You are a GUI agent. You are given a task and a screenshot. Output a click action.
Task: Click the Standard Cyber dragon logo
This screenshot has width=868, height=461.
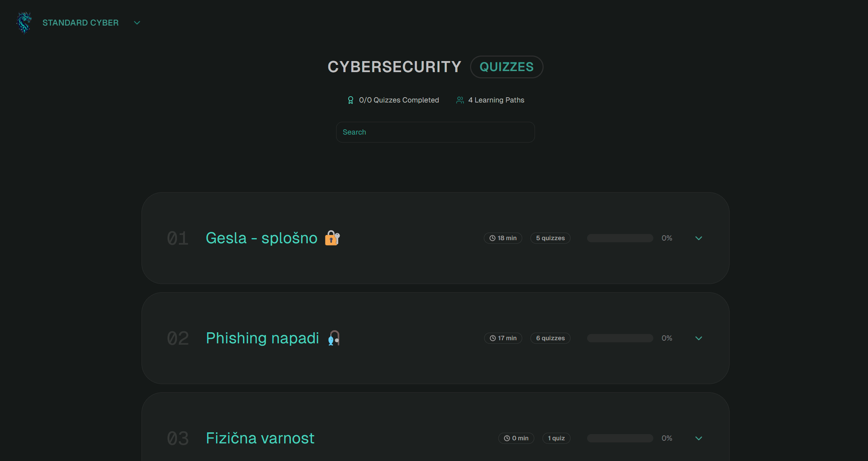(24, 23)
